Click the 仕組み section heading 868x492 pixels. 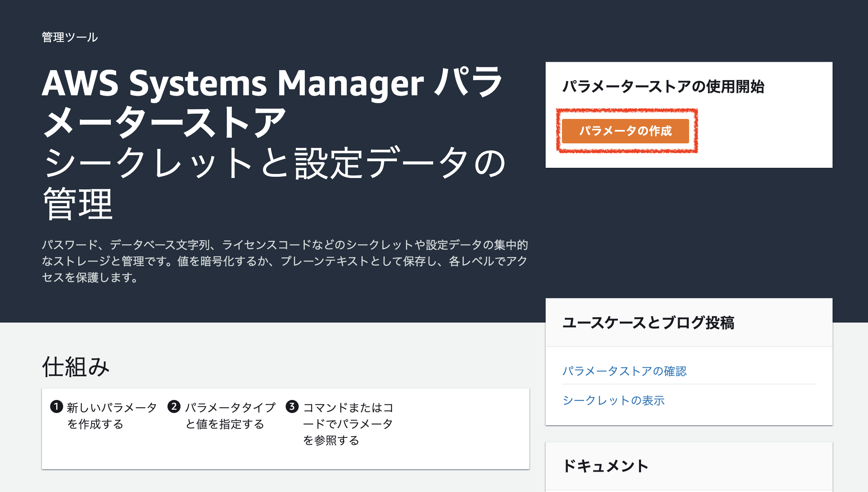coord(76,367)
